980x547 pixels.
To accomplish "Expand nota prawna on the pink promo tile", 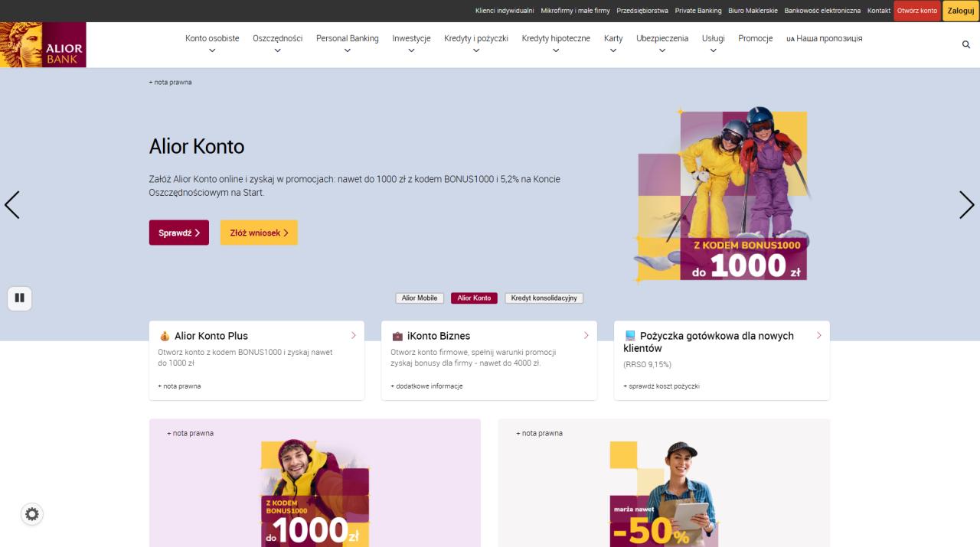I will click(190, 433).
